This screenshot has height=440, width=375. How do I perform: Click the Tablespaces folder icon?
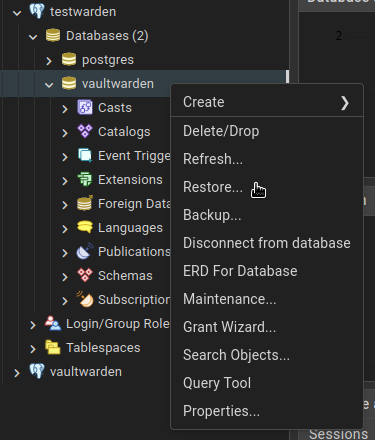click(x=53, y=347)
